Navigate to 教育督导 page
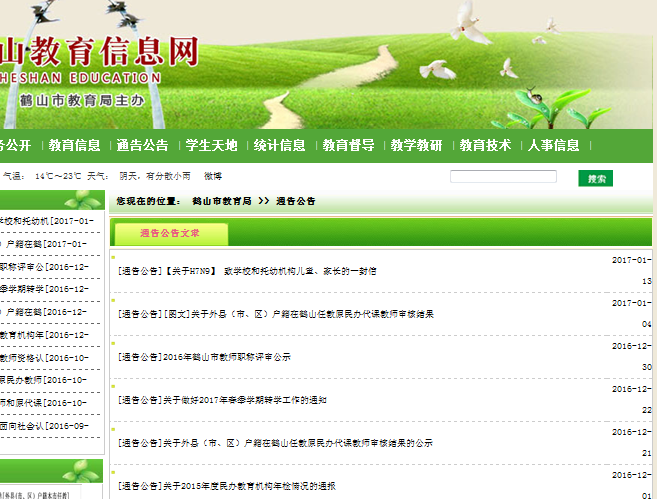Viewport: 657px width, 499px height. point(348,145)
